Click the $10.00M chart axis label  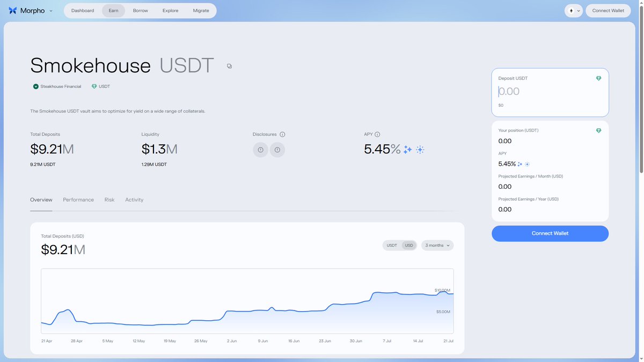(442, 290)
